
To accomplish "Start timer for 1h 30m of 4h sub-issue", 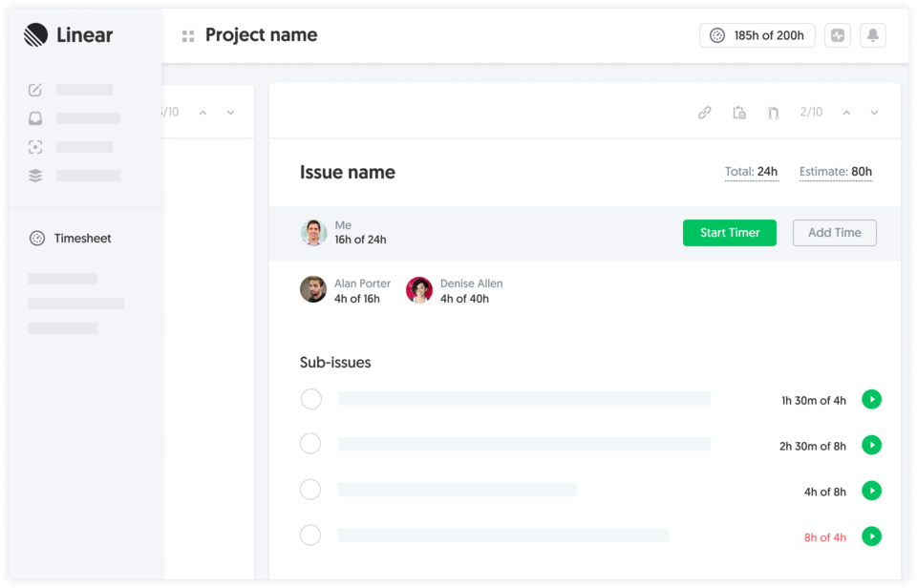I will [x=871, y=399].
